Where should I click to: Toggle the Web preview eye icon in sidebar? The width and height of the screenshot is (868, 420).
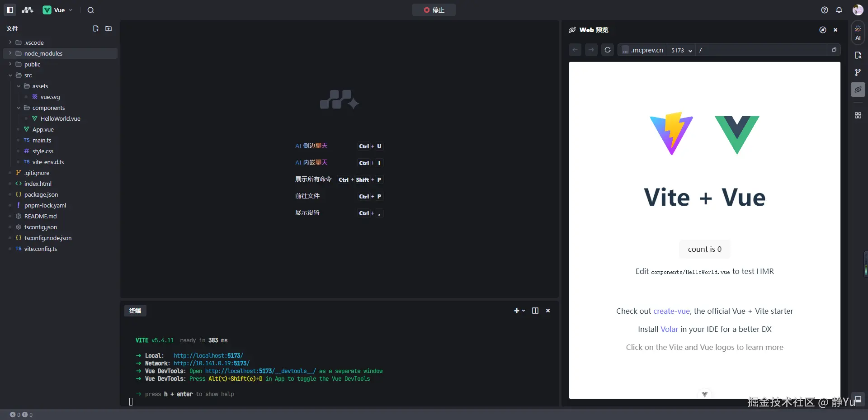[x=858, y=90]
